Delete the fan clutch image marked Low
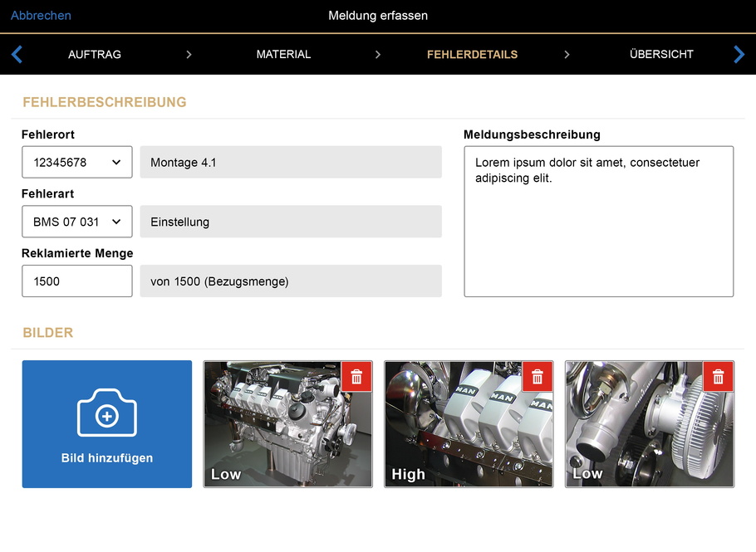This screenshot has width=756, height=552. 719,376
